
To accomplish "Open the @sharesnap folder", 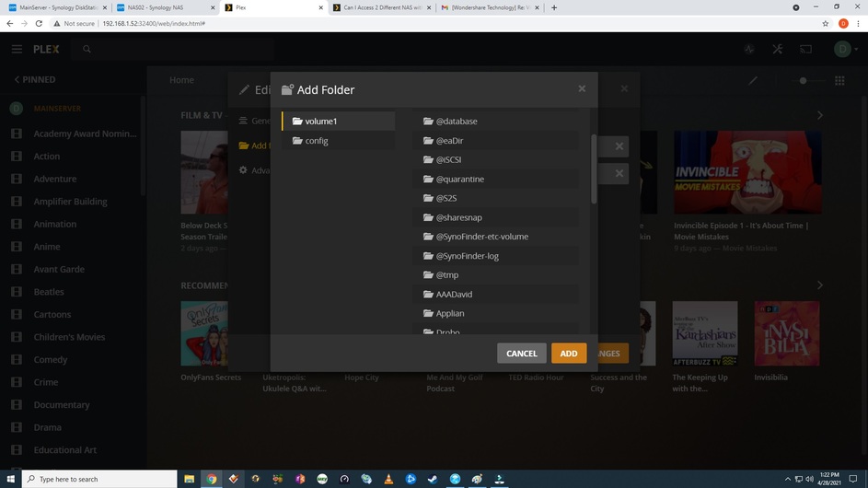I will 495,217.
